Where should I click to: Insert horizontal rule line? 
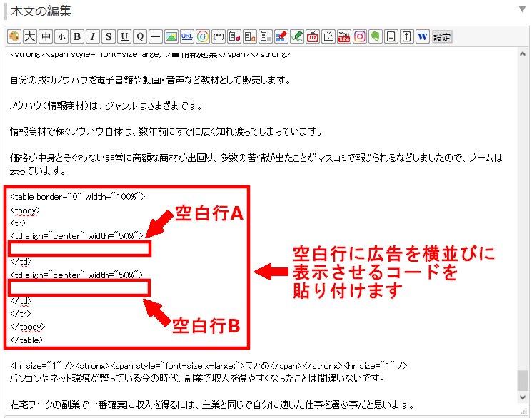[156, 36]
